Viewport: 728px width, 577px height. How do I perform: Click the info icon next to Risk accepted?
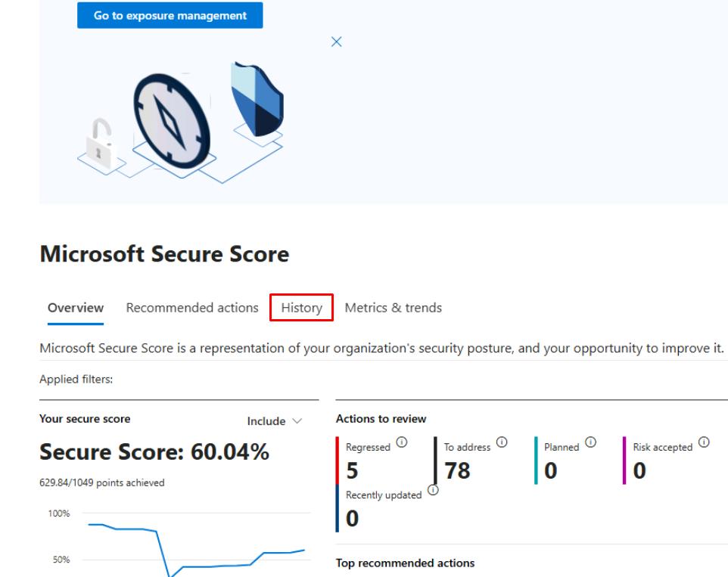702,443
